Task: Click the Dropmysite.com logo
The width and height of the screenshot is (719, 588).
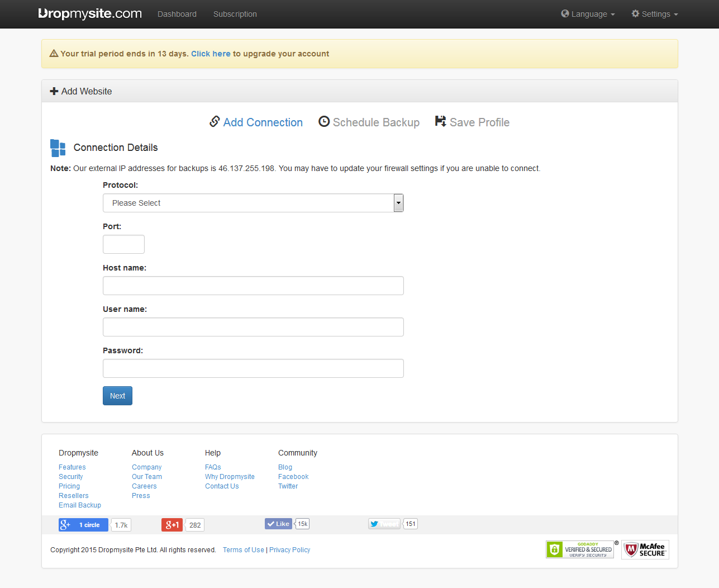Action: (90, 13)
